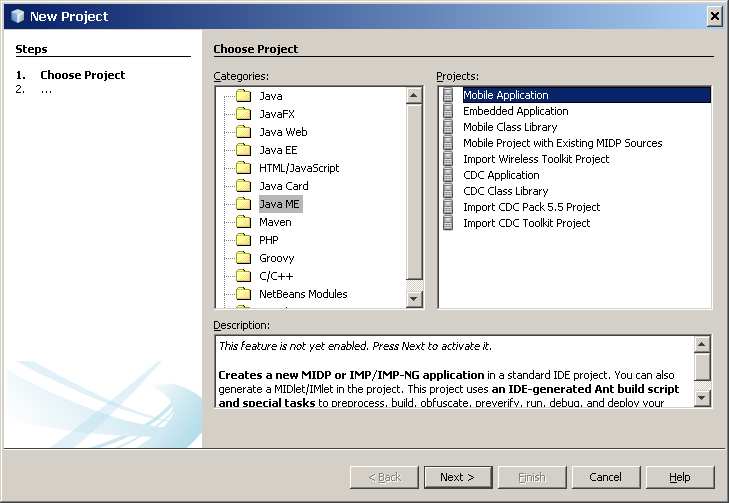Choose Mobile Application project type

coord(586,95)
